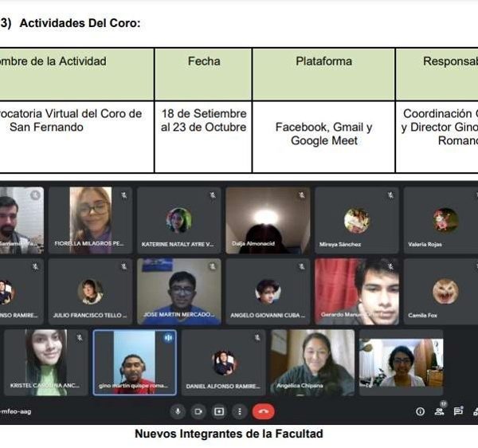Click 'JULIO FRANCISCO TELLO ...' name label
The image size is (478, 448).
pyautogui.click(x=90, y=316)
